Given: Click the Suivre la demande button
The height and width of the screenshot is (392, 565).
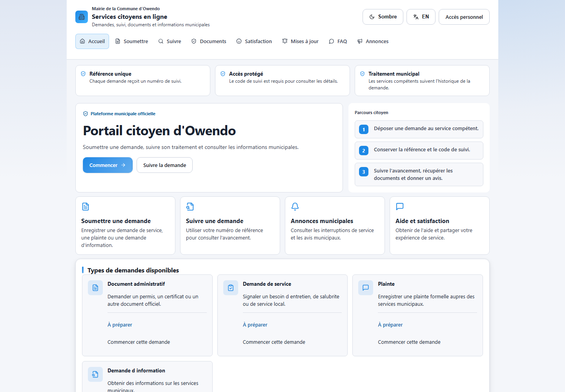Looking at the screenshot, I should 165,165.
